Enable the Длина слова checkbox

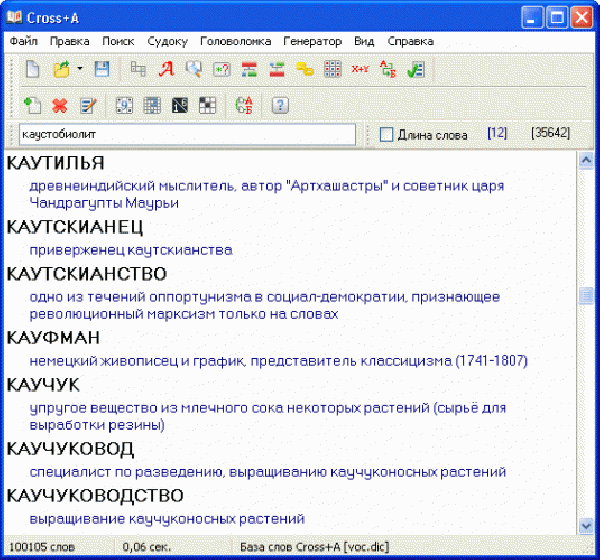point(386,134)
